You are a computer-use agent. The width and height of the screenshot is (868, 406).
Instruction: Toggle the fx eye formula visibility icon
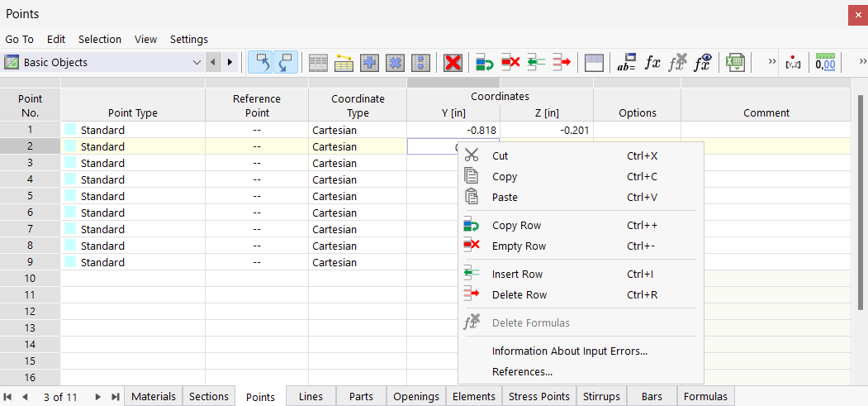pos(703,63)
